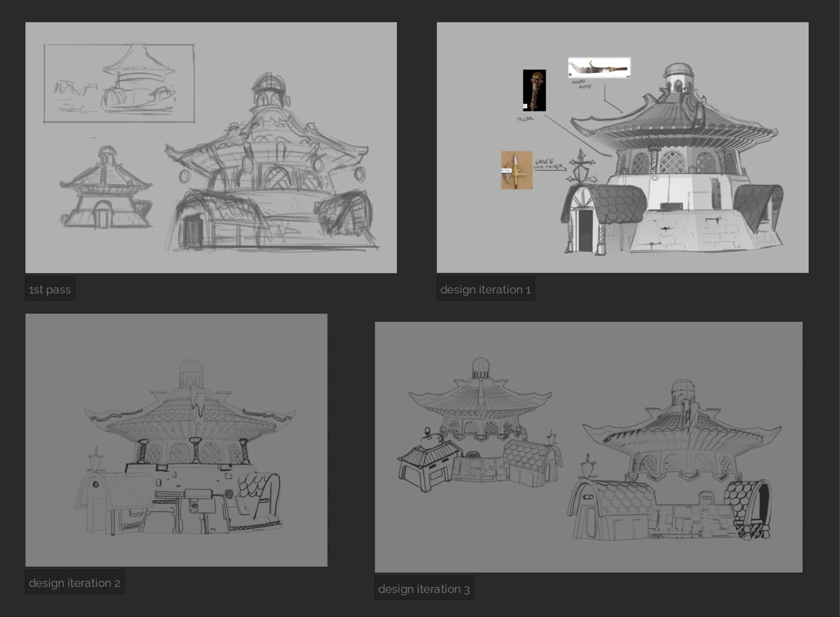Click the framed thumbnail sketch in the 1st pass
Image resolution: width=840 pixels, height=617 pixels.
[x=118, y=84]
